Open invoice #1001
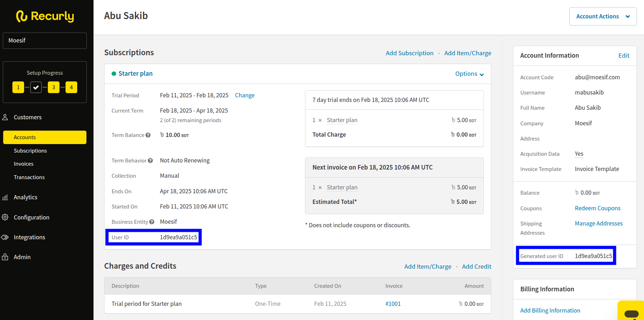This screenshot has height=320, width=644. tap(393, 304)
